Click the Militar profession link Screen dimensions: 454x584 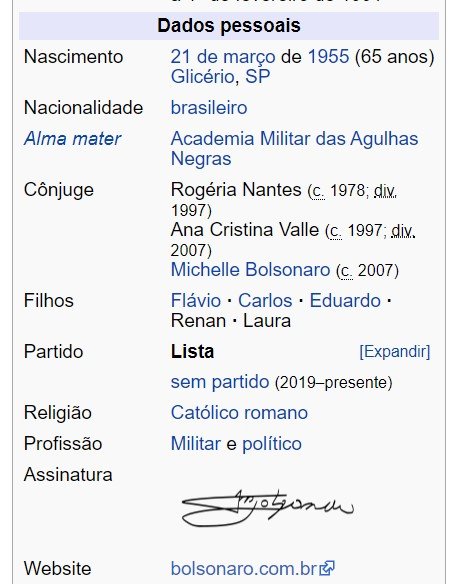(x=196, y=444)
